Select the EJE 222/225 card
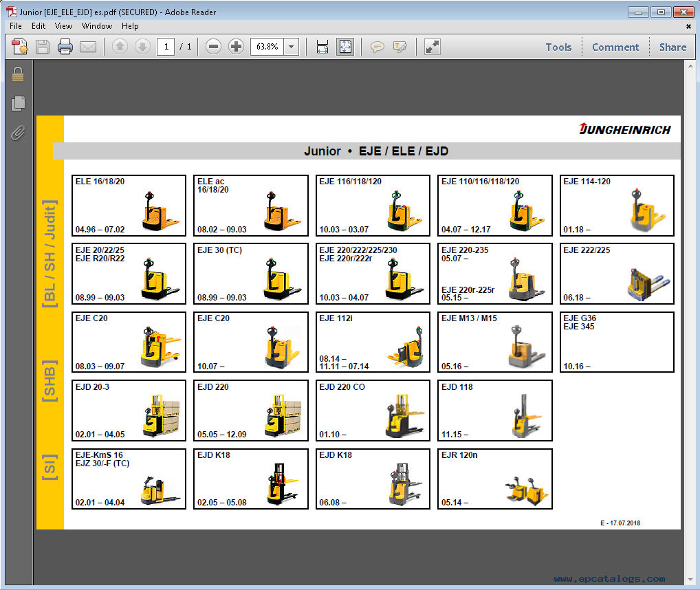700x590 pixels. [617, 274]
